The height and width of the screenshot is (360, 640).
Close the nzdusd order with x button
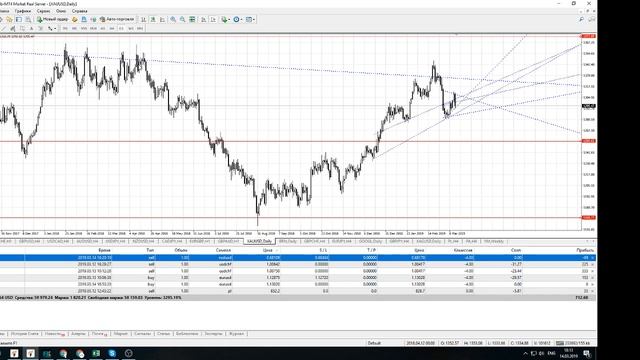pos(593,258)
